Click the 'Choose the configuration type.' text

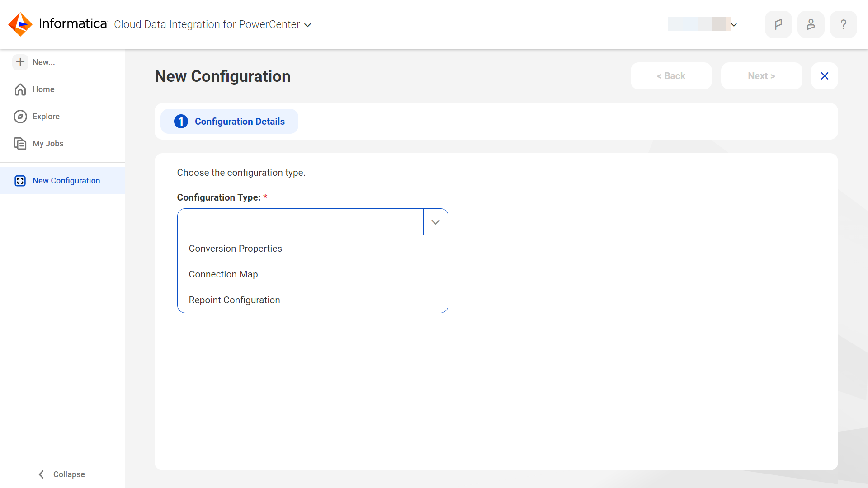(241, 173)
